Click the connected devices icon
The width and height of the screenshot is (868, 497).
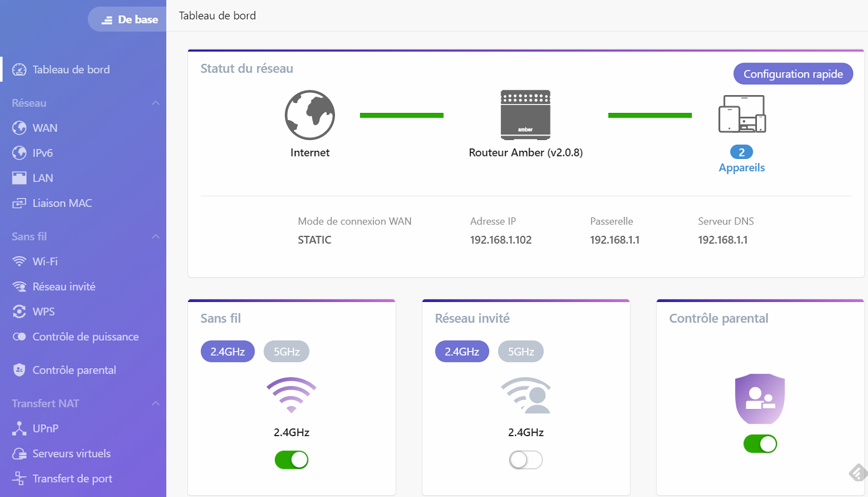[742, 114]
